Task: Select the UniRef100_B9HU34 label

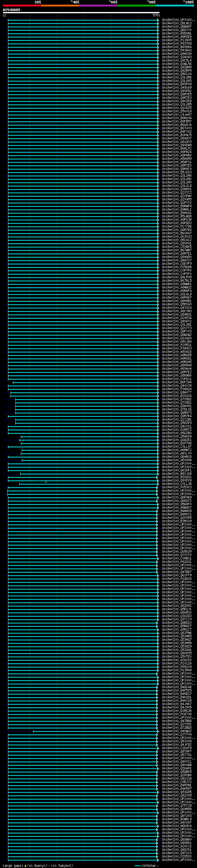Action: point(177,118)
